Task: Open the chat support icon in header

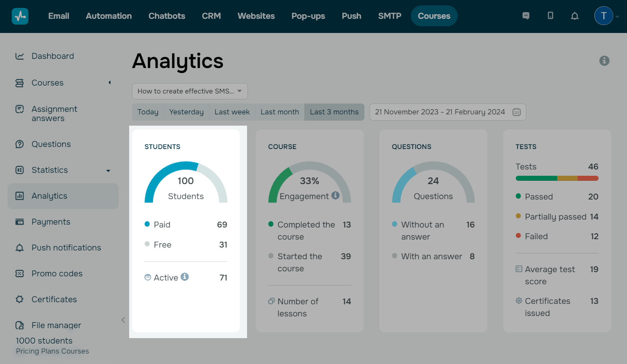Action: coord(526,16)
